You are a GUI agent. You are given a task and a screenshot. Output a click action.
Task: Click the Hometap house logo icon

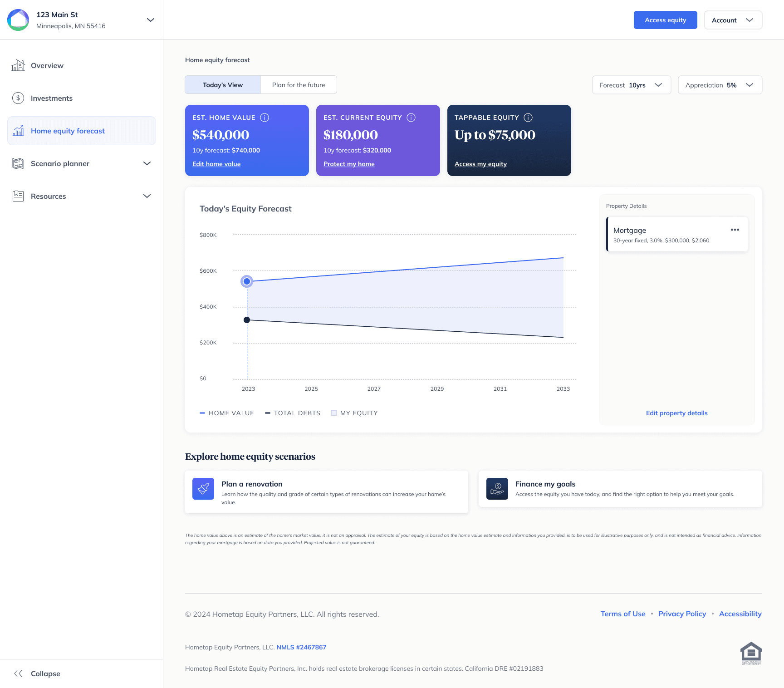tap(18, 20)
